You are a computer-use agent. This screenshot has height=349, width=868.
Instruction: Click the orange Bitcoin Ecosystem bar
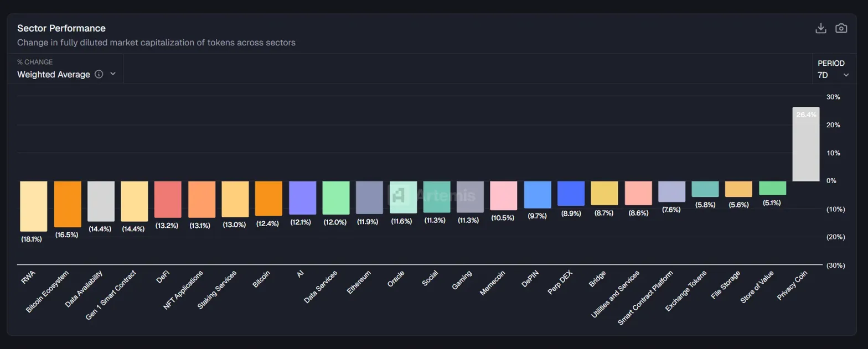click(68, 204)
